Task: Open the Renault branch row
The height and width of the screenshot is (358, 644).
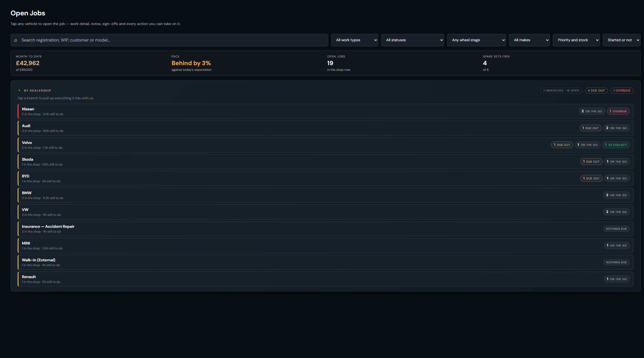Action: [325, 279]
